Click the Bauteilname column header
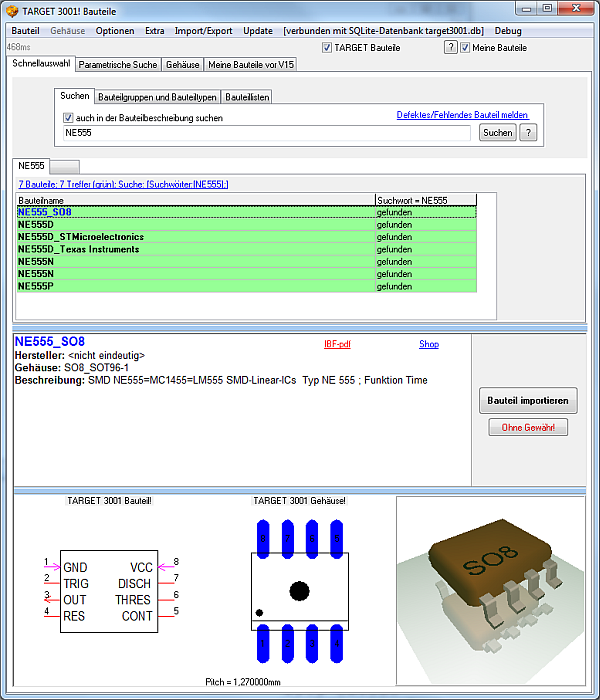Image resolution: width=600 pixels, height=700 pixels. (x=195, y=200)
